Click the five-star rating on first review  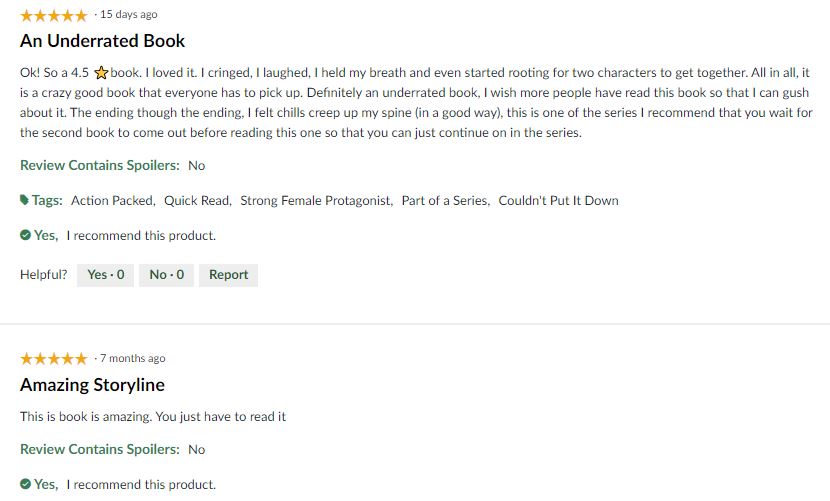click(x=53, y=15)
